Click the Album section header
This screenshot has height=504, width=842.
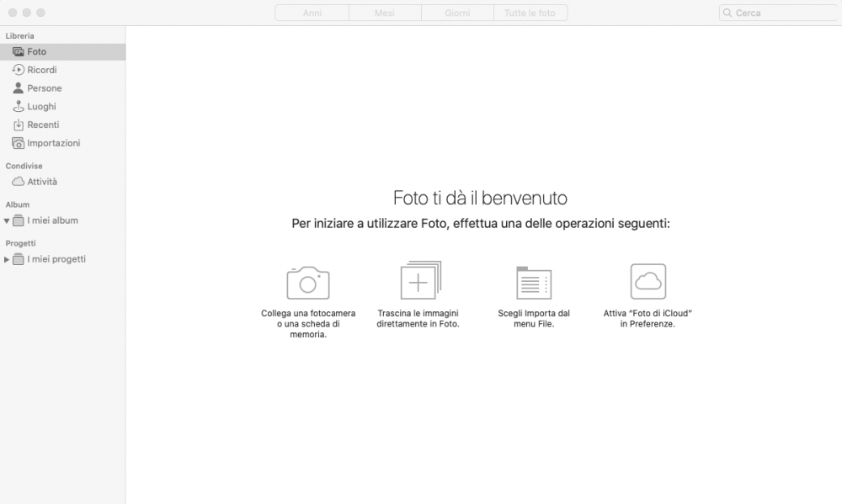[18, 204]
